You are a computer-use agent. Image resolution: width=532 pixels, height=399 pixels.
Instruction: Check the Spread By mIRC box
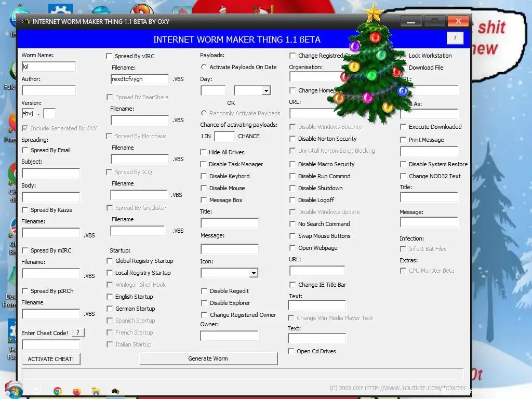click(25, 250)
